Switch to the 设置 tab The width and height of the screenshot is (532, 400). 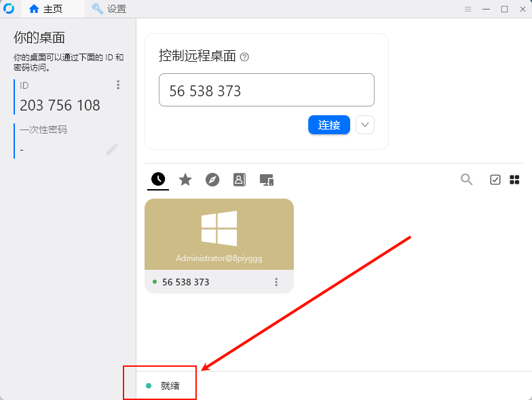pyautogui.click(x=109, y=9)
